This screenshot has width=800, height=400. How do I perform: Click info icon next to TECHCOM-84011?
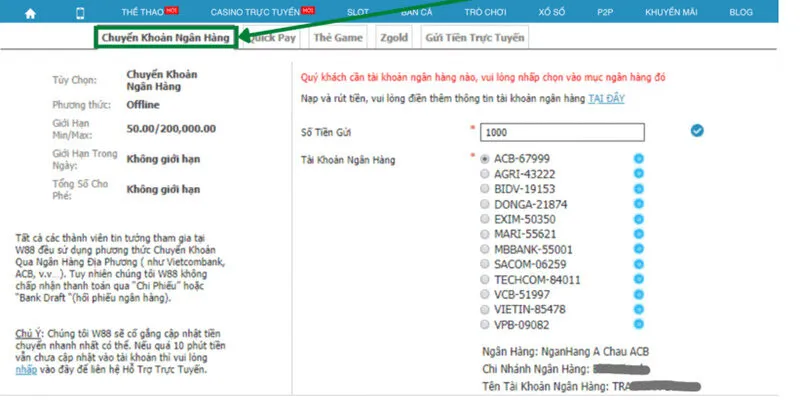[x=638, y=279]
